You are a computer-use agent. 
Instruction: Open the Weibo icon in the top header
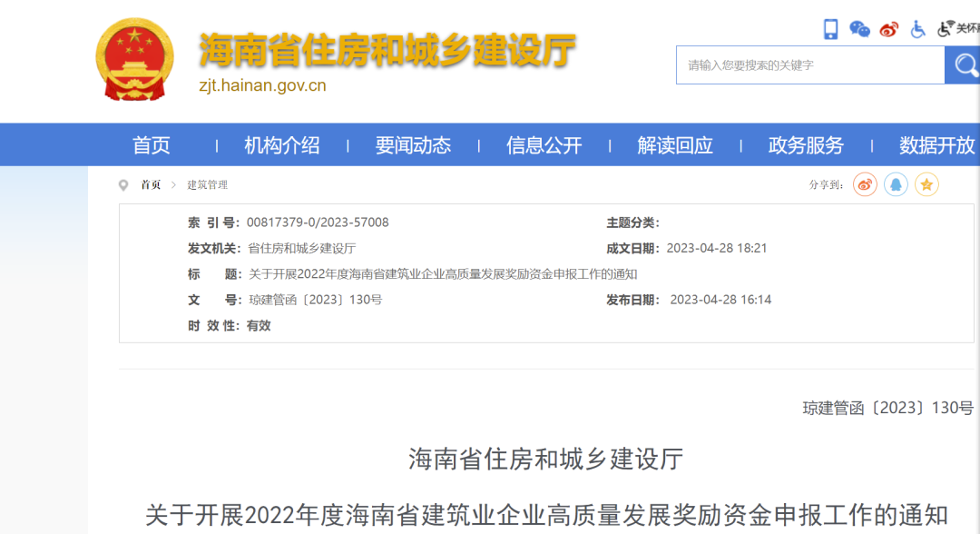[889, 28]
